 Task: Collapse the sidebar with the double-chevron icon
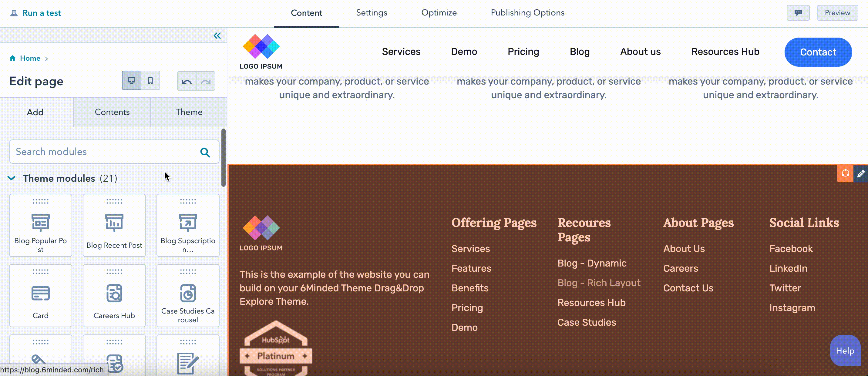[x=217, y=36]
